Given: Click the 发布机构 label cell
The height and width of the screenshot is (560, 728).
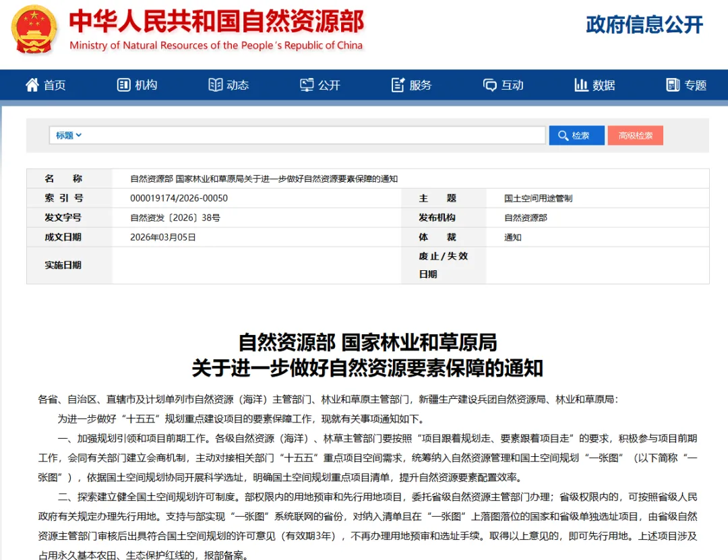Looking at the screenshot, I should [444, 218].
